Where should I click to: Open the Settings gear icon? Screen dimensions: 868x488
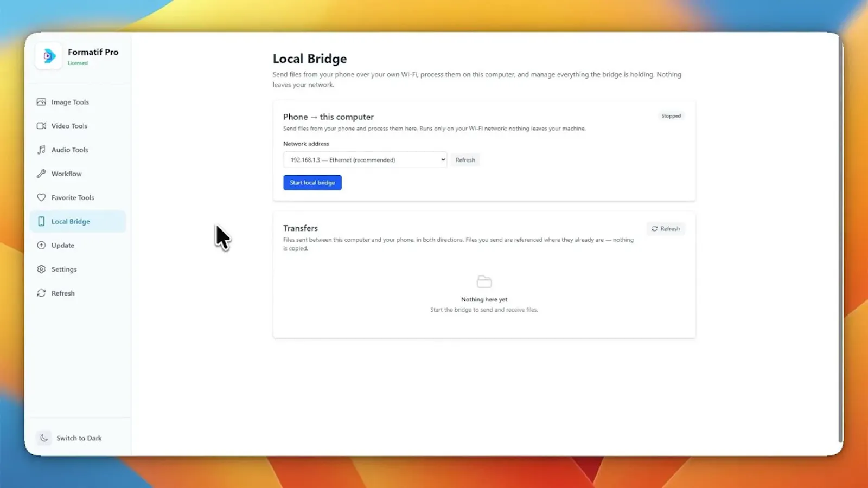click(41, 269)
